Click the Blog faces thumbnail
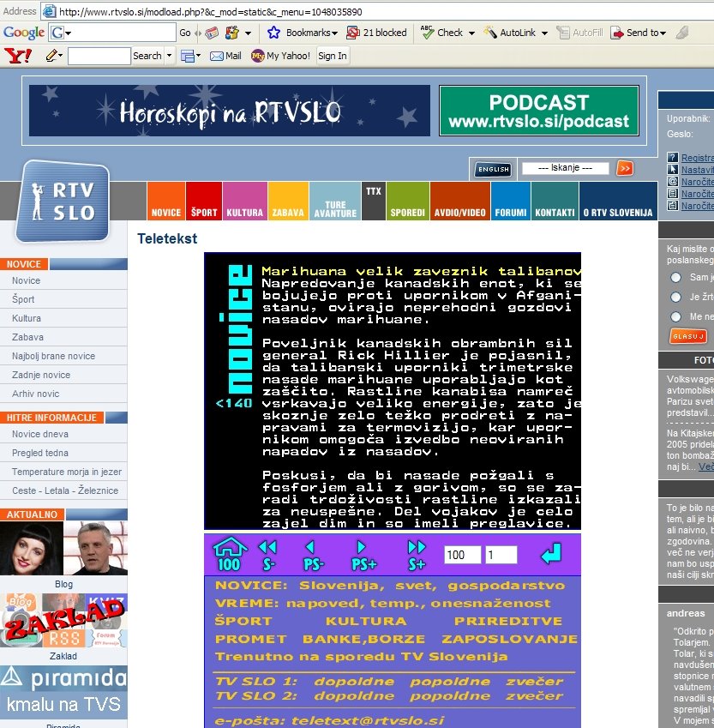 coord(63,548)
